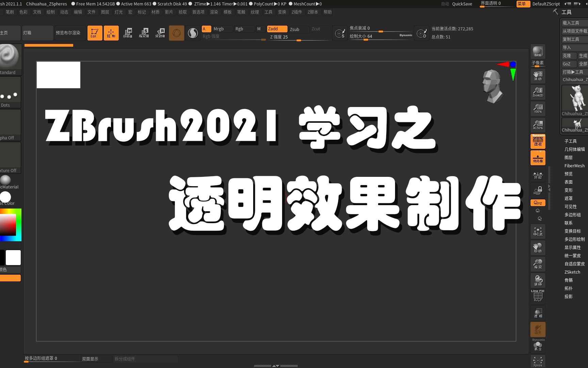Viewport: 588px width, 368px height.
Task: Toggle the Ghost (幽灵) transparency button
Action: click(538, 329)
